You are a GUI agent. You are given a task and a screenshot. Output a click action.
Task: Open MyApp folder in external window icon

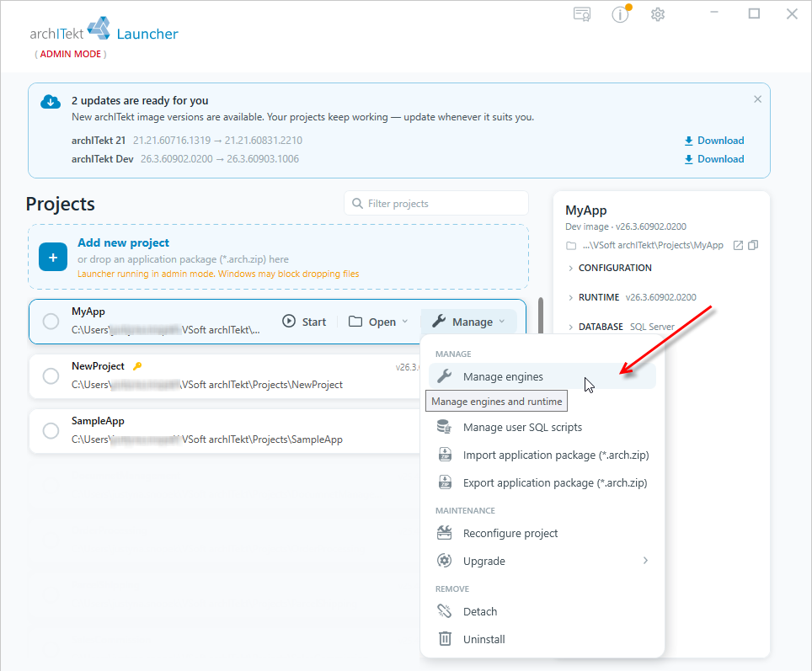[738, 245]
